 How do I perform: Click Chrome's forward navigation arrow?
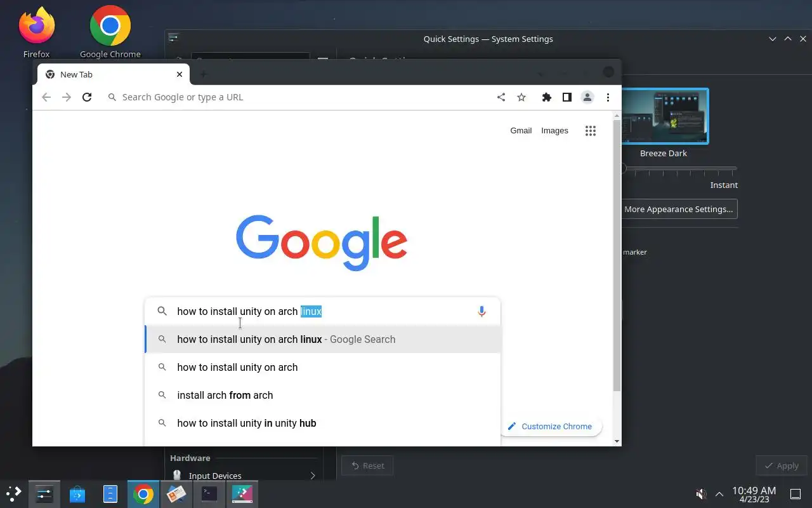pyautogui.click(x=67, y=97)
